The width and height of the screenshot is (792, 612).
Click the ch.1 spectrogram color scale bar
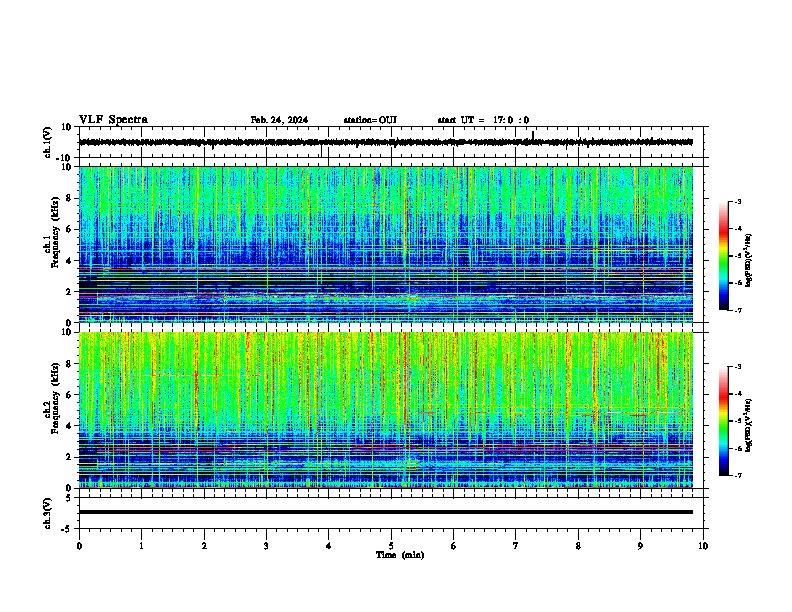pos(723,256)
